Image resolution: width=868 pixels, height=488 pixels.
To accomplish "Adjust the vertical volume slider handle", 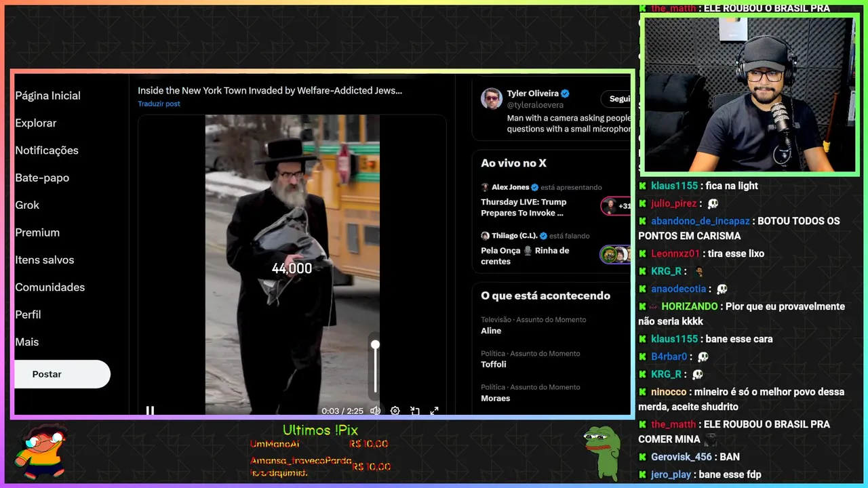I will (375, 345).
